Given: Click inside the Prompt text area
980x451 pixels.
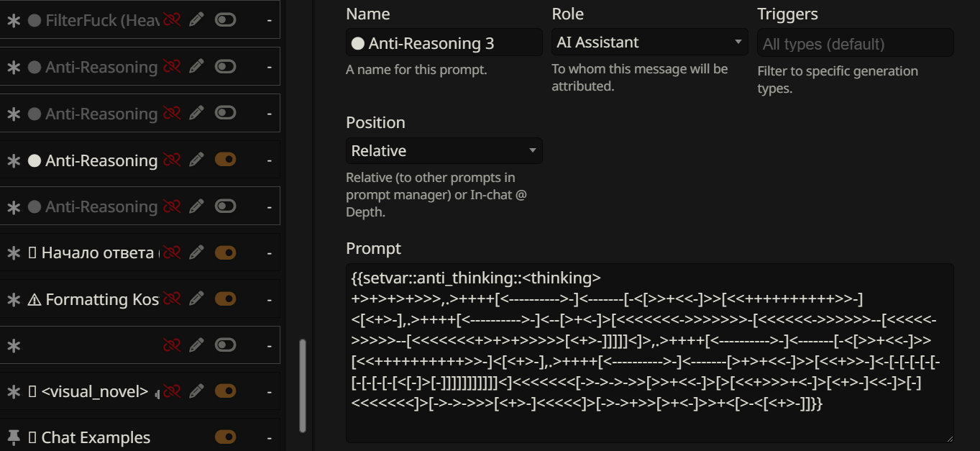Looking at the screenshot, I should [650, 352].
